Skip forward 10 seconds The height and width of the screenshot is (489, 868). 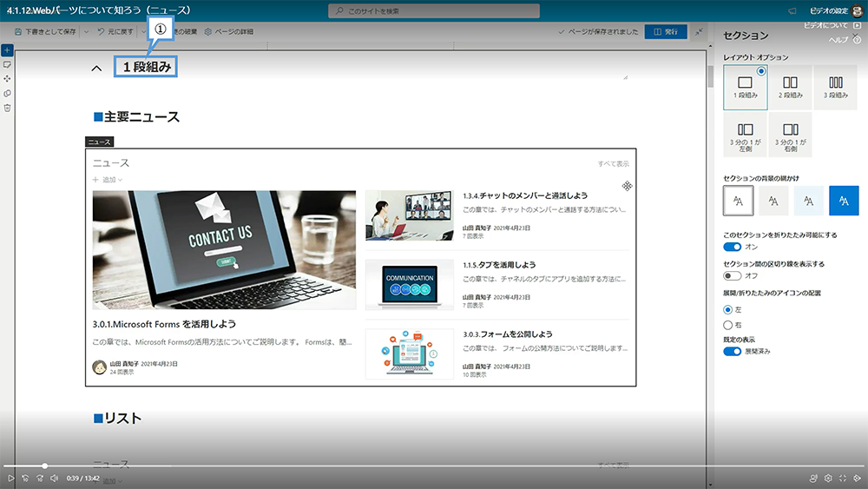[40, 478]
